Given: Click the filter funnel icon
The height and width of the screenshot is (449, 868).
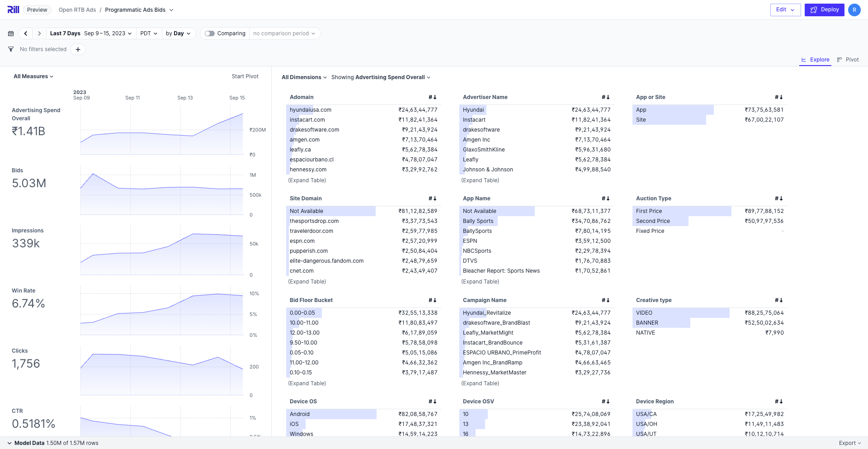Looking at the screenshot, I should (11, 49).
